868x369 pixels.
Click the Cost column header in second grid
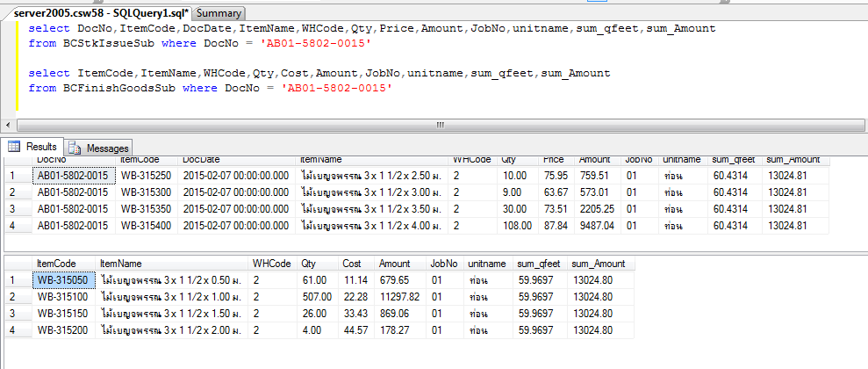point(356,264)
